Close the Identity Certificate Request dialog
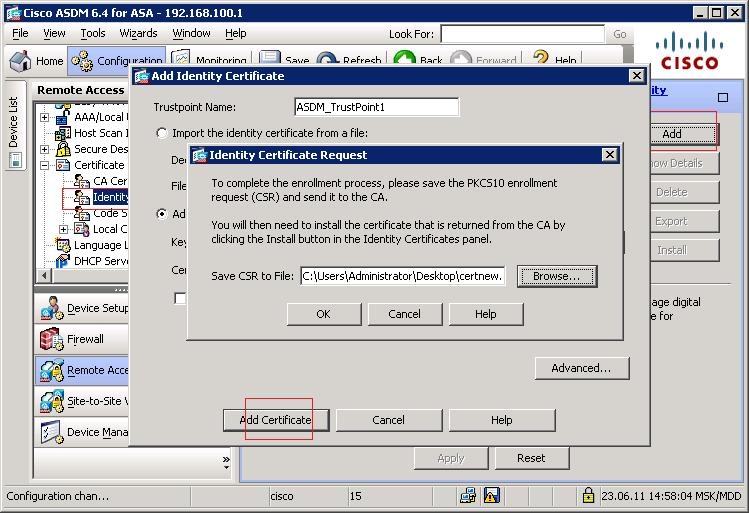The width and height of the screenshot is (749, 513). point(610,155)
